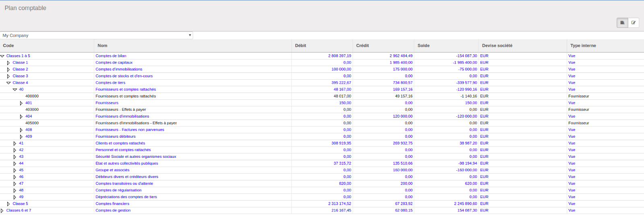Open the Comptes de capitaux account
The image size is (644, 215).
[114, 62]
